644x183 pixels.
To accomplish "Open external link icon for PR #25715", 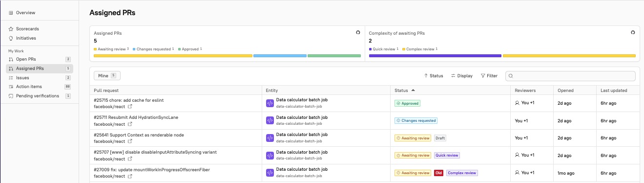I will pos(130,106).
